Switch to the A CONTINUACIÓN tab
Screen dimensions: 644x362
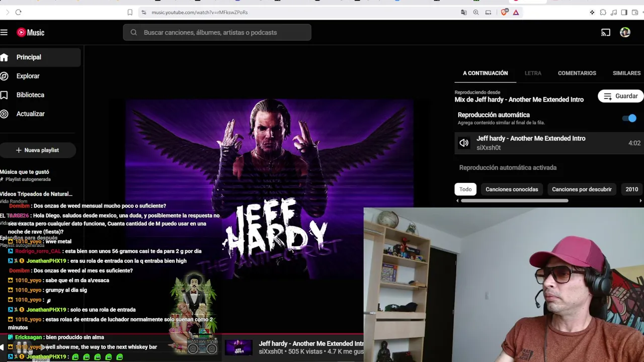(485, 73)
